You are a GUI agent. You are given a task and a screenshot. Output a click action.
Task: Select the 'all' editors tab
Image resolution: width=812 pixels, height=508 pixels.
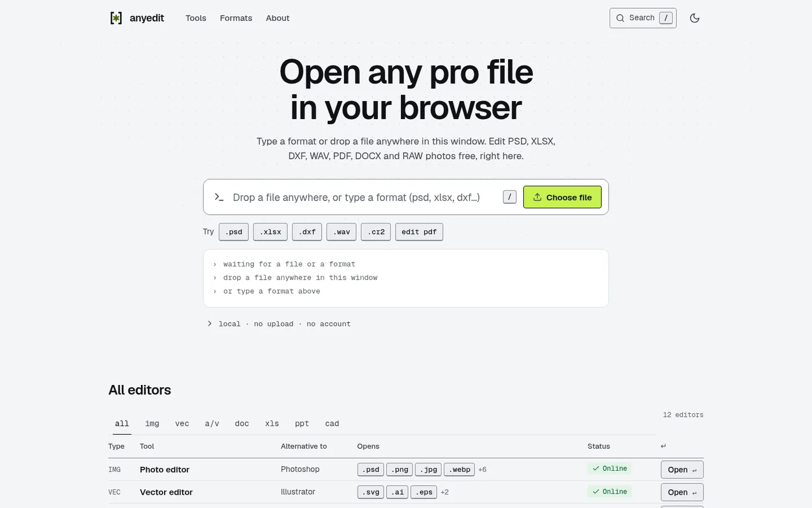point(122,424)
